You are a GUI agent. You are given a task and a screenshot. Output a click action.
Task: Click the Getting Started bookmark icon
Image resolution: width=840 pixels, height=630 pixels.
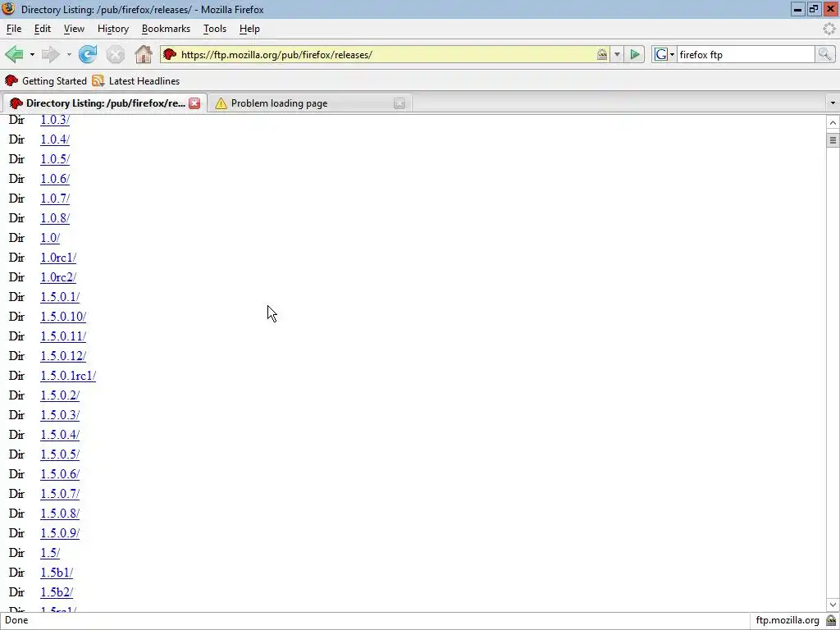pyautogui.click(x=11, y=81)
